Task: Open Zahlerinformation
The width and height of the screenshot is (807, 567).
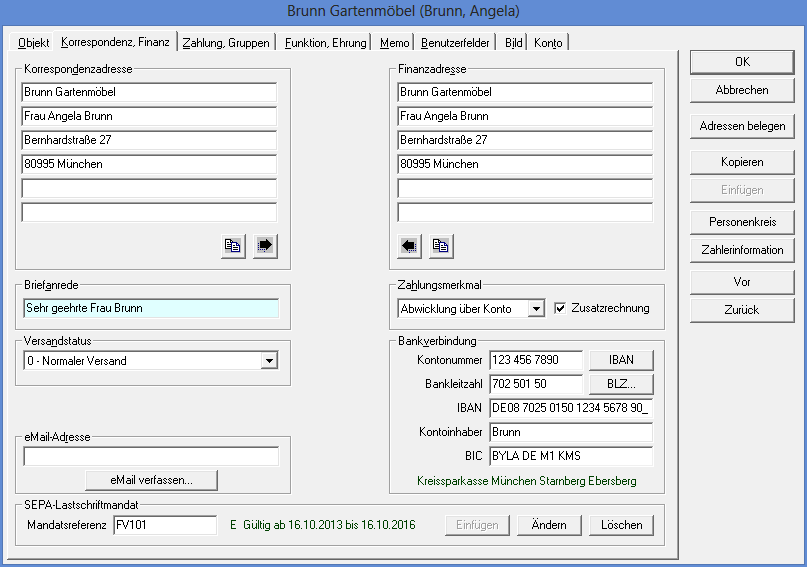Action: [742, 250]
